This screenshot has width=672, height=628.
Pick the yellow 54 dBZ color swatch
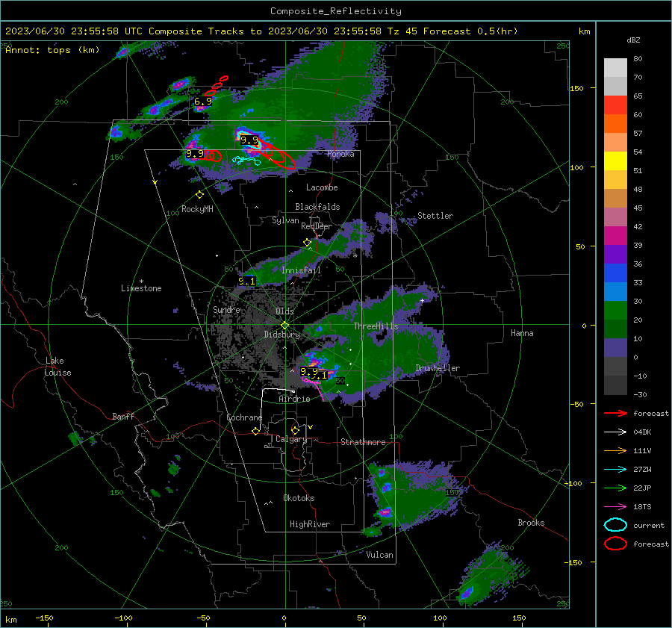click(x=615, y=161)
